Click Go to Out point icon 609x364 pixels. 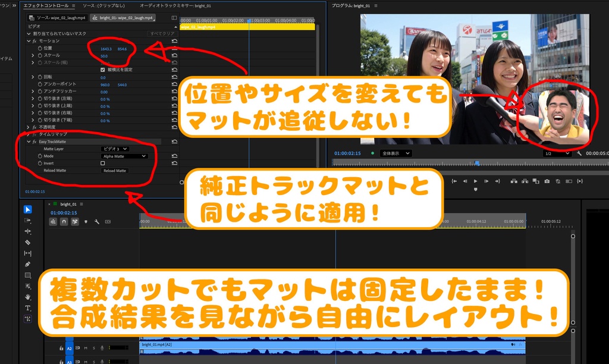[497, 181]
